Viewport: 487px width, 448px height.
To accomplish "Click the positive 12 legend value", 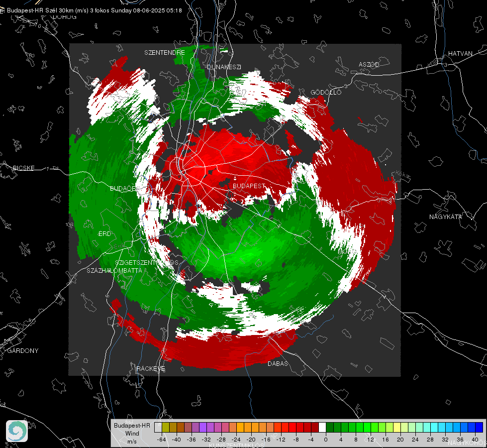I will (371, 440).
